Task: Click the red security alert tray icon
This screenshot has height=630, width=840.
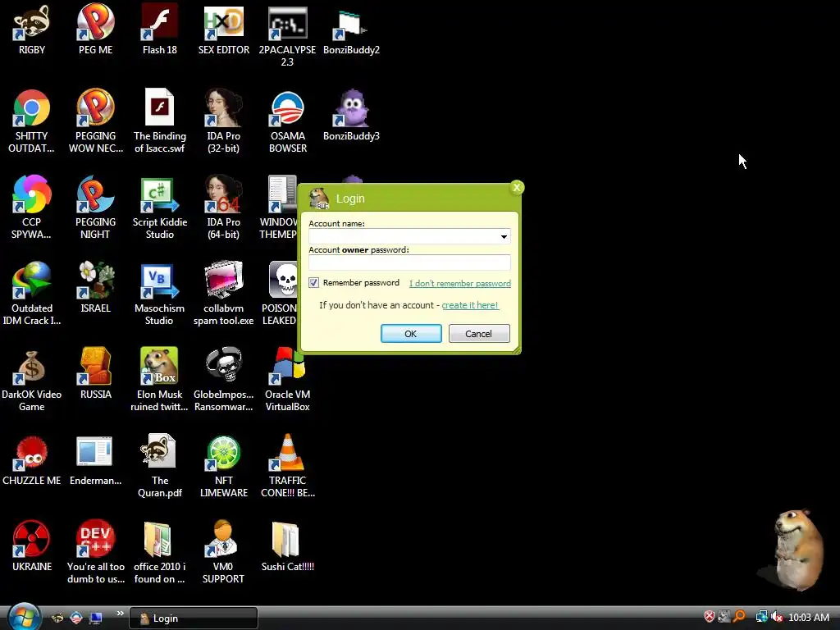Action: click(x=710, y=617)
